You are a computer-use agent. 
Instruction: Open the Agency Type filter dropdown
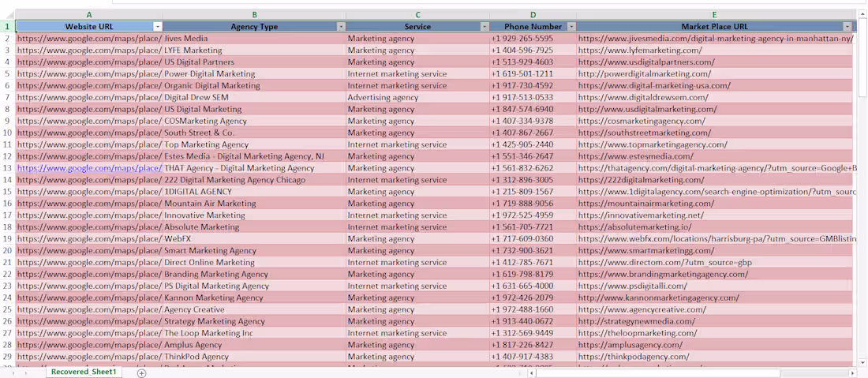click(341, 27)
